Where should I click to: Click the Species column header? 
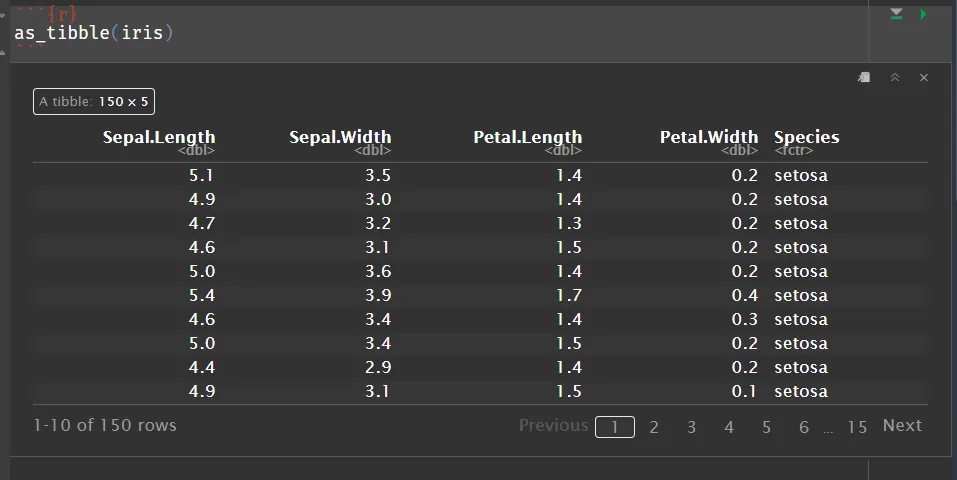click(806, 138)
